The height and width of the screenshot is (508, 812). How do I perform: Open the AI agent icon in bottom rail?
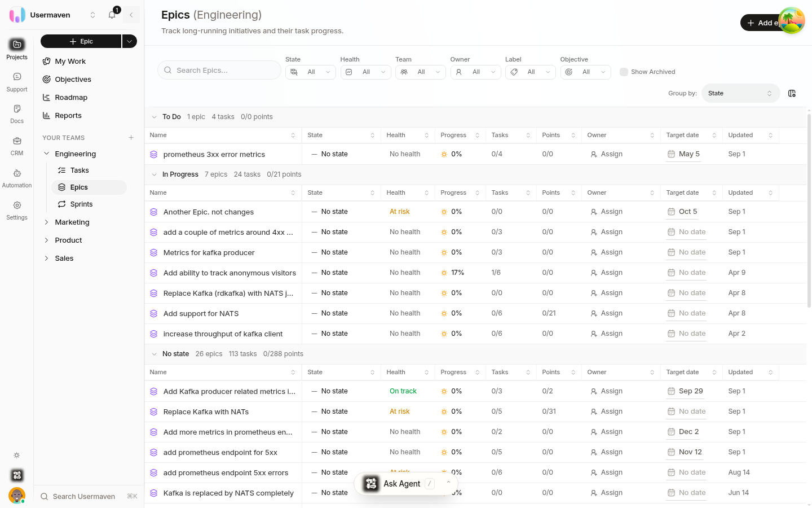click(x=17, y=475)
